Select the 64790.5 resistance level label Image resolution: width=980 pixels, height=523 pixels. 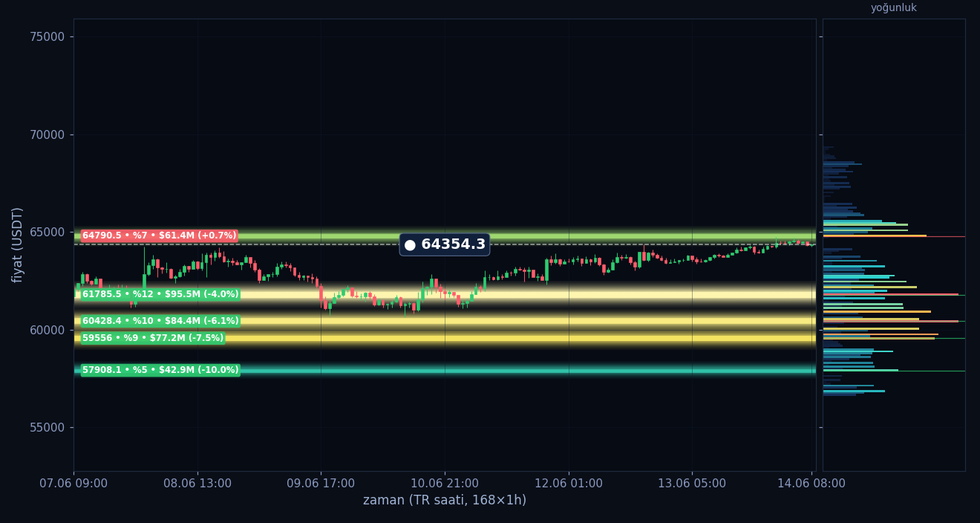pyautogui.click(x=159, y=235)
